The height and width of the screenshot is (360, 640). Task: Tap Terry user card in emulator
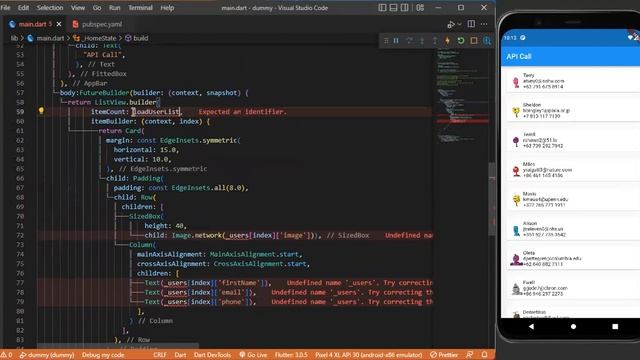click(x=573, y=81)
